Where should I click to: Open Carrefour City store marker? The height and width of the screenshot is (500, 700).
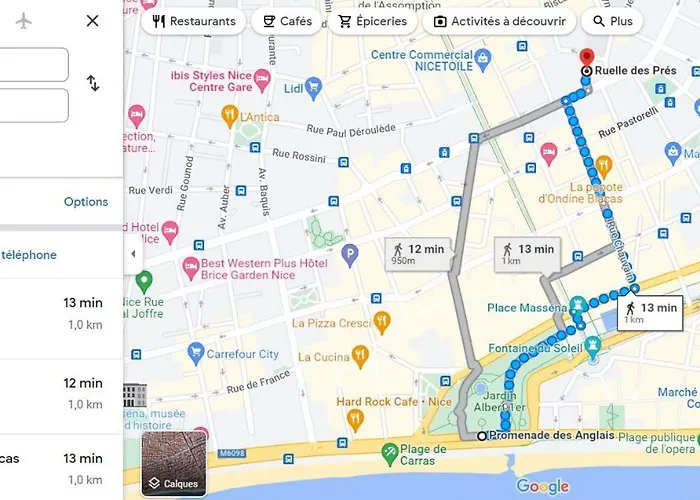pyautogui.click(x=196, y=354)
